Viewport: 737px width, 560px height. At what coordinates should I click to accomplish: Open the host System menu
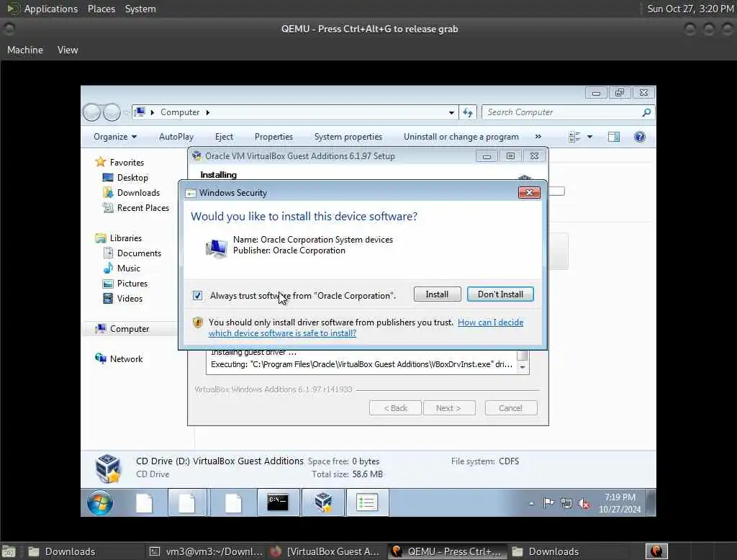tap(140, 9)
